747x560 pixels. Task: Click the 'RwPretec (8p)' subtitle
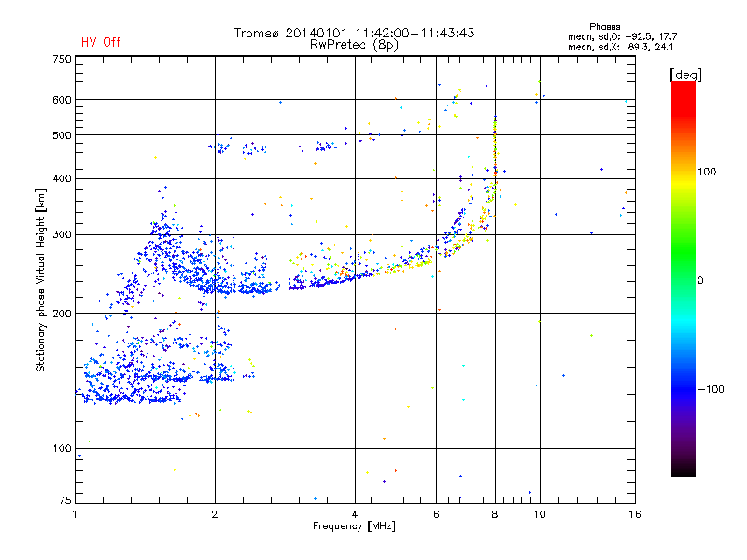354,45
